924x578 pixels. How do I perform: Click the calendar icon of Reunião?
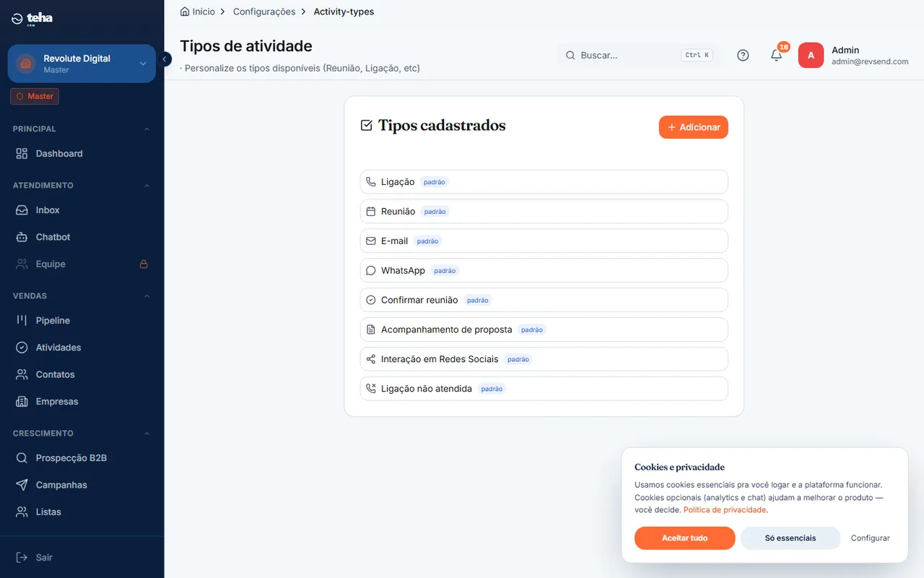pyautogui.click(x=371, y=212)
